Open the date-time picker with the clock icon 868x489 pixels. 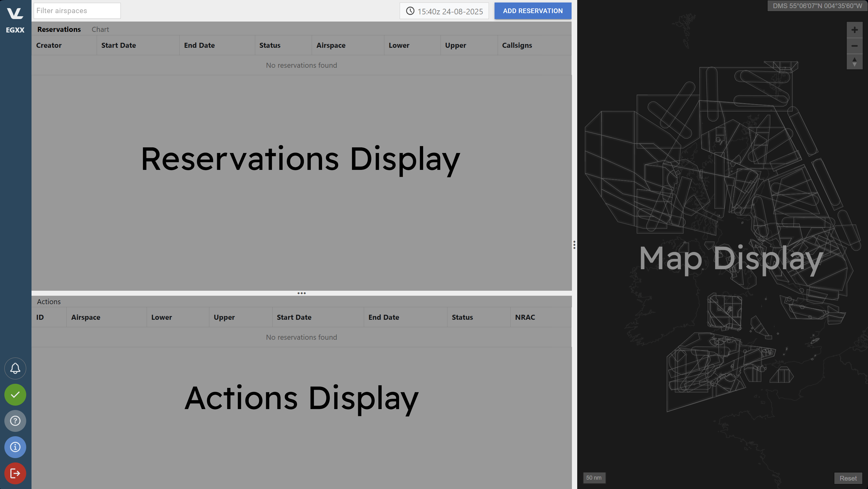[x=410, y=11]
